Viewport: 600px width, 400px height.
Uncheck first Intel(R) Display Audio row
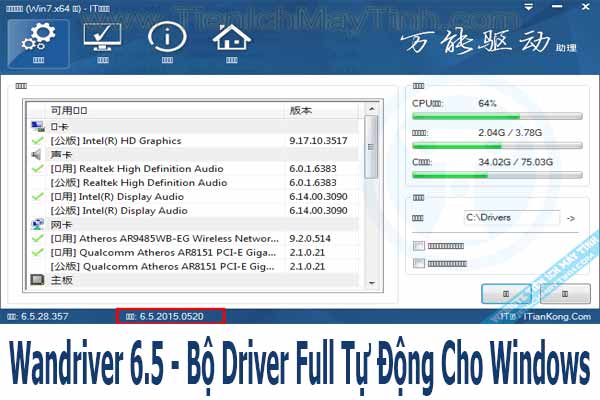(38, 196)
